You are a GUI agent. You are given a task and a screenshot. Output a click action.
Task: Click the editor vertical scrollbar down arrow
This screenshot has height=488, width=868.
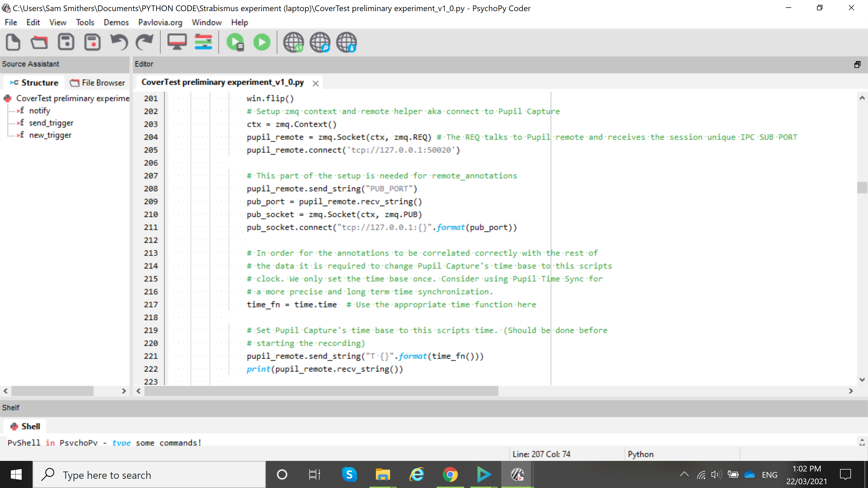(862, 380)
